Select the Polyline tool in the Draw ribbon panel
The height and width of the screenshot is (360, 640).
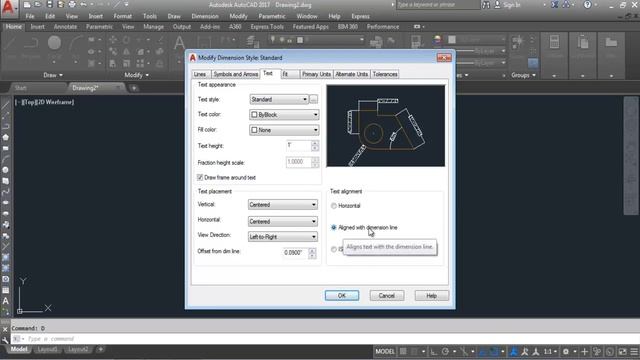[x=31, y=43]
